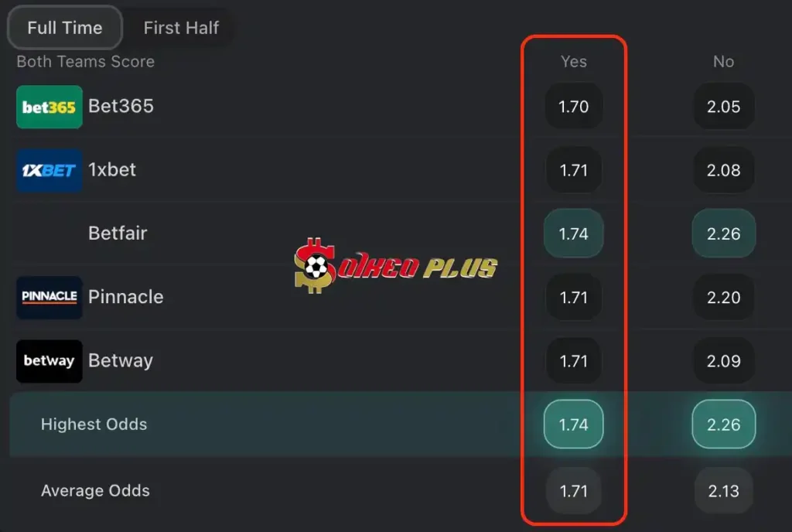Switch to the First Half tab
This screenshot has width=792, height=532.
[x=180, y=27]
